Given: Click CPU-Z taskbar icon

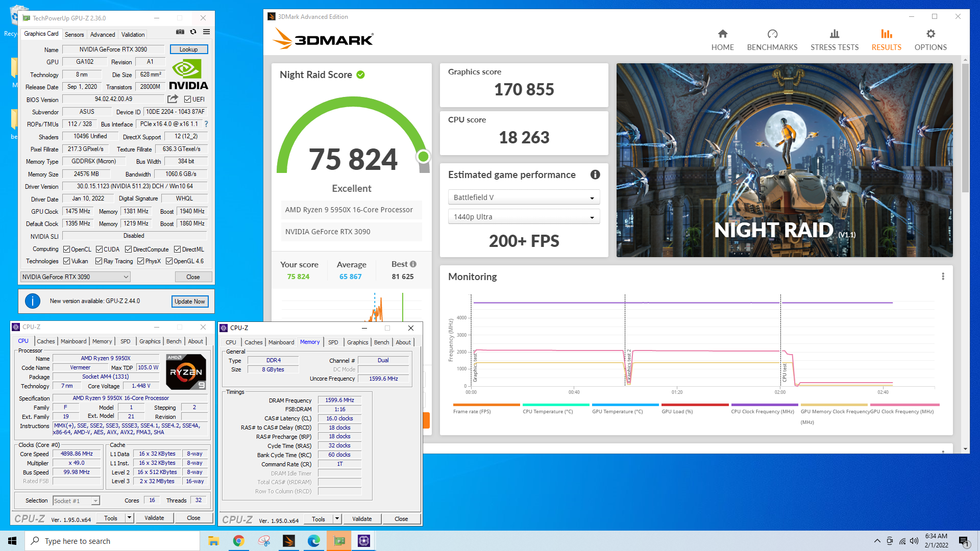Looking at the screenshot, I should tap(364, 541).
